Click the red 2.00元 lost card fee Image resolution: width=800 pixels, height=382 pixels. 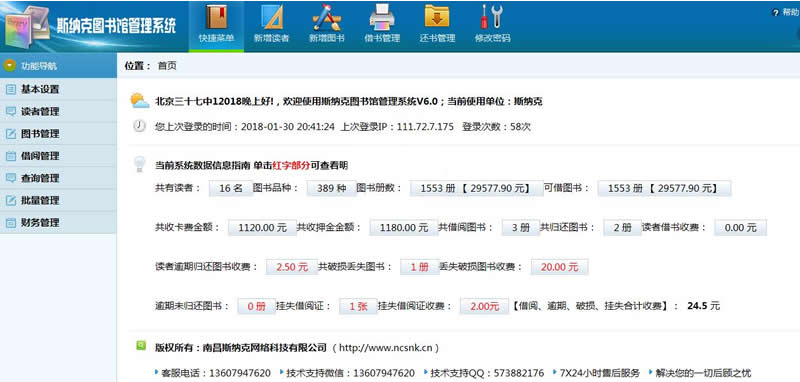click(484, 307)
